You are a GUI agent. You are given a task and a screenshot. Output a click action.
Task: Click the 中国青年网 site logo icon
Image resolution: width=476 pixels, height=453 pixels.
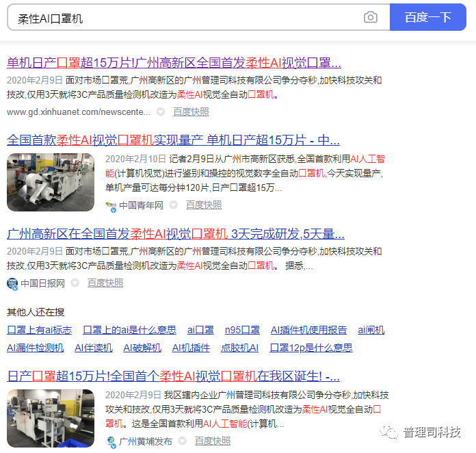(x=111, y=206)
